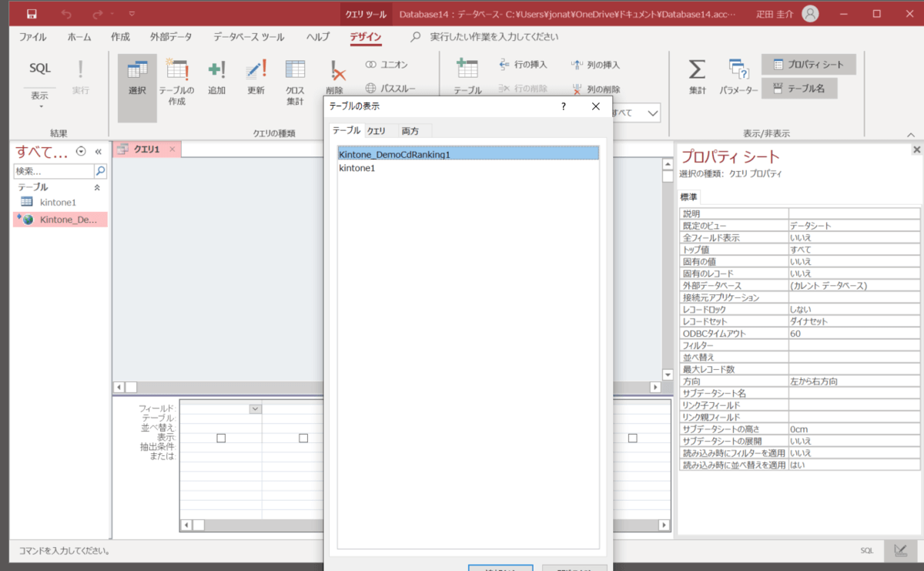Open the ファイル menu tab
The width and height of the screenshot is (924, 571).
pos(32,37)
